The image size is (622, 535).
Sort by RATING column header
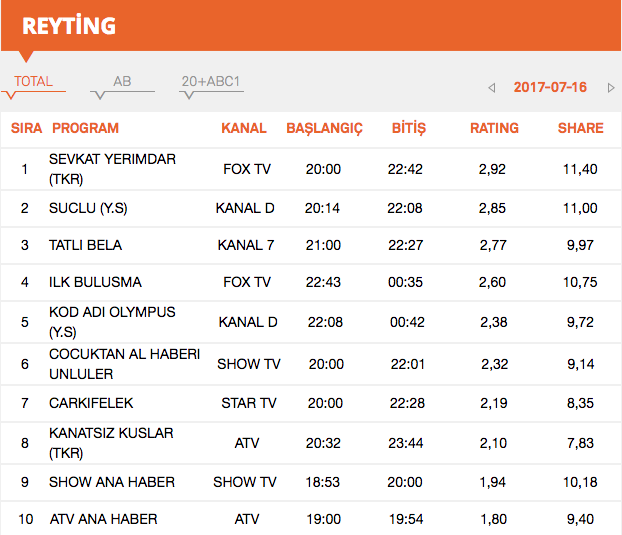[x=494, y=128]
